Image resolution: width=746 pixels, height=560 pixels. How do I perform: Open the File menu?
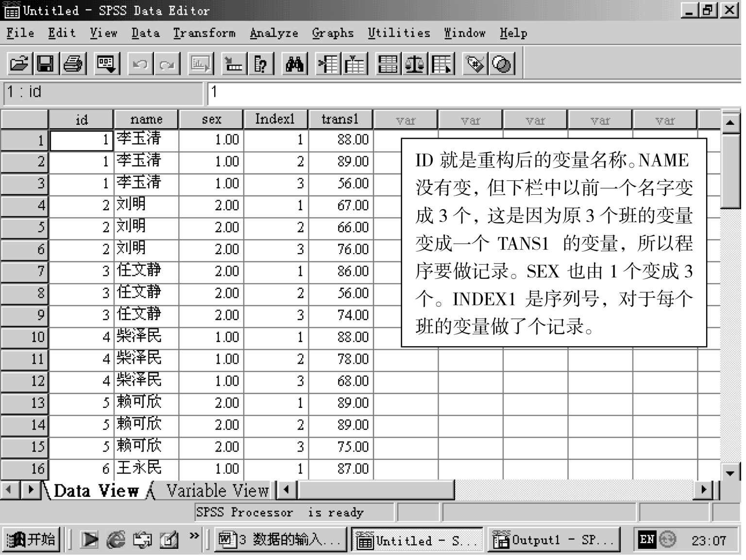[20, 33]
